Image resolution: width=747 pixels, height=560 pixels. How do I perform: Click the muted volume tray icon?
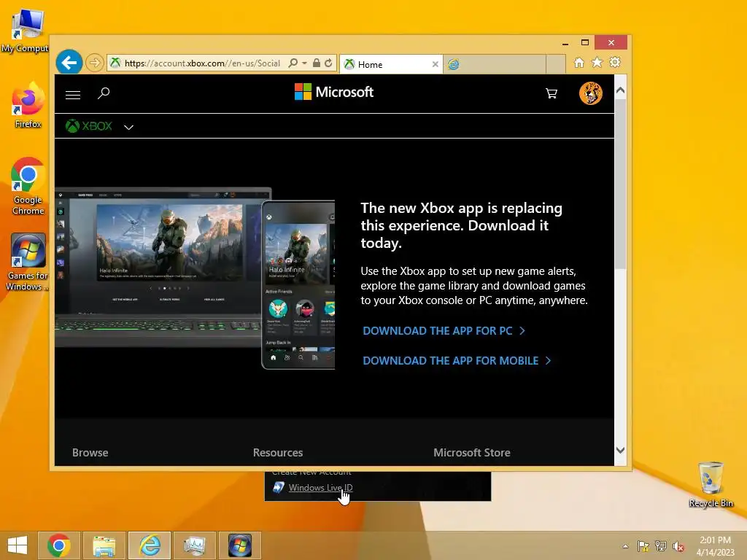(x=678, y=546)
